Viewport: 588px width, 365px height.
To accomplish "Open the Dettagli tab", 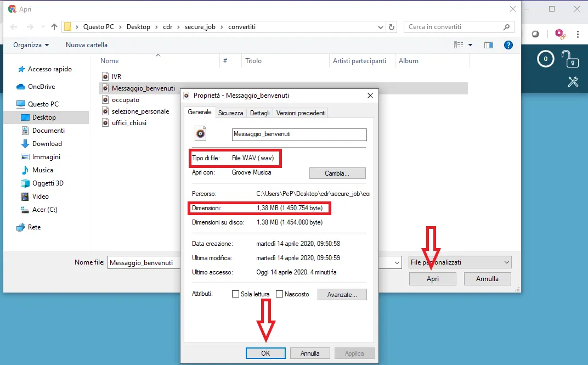I will tap(259, 113).
